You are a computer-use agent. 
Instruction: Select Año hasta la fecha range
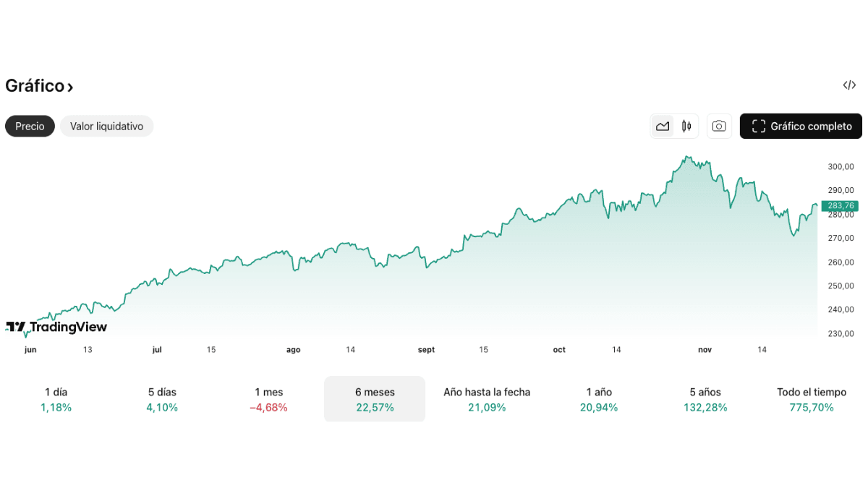coord(487,399)
